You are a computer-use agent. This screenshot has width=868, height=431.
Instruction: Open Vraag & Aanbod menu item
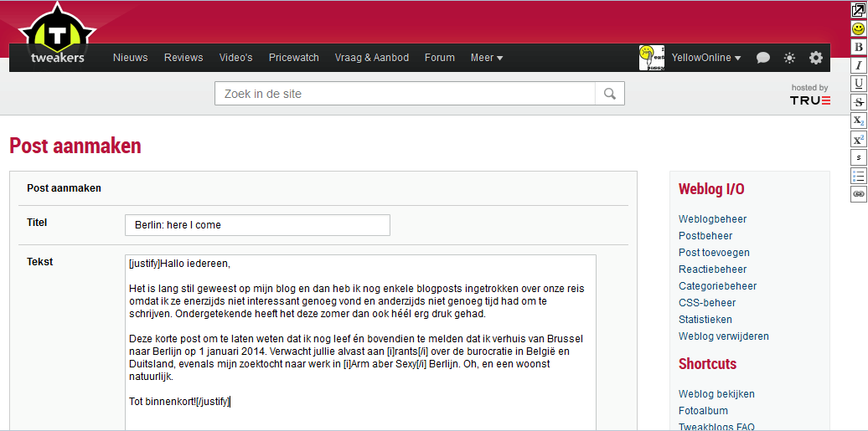click(x=372, y=58)
